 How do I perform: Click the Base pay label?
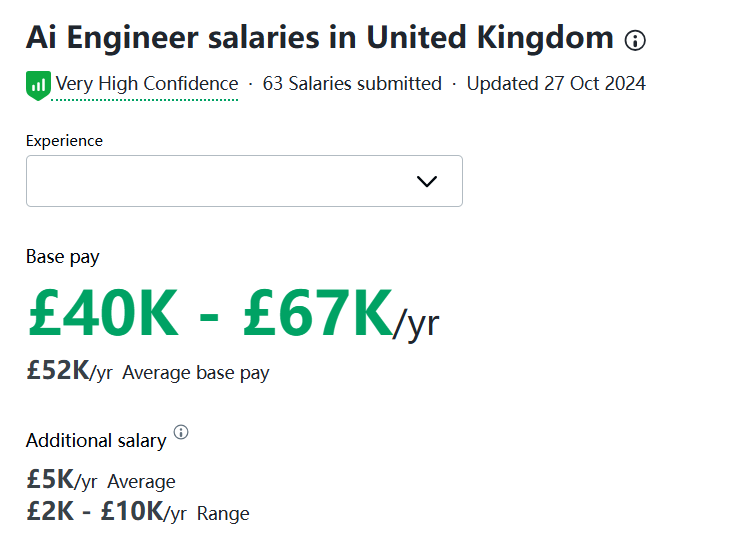coord(63,257)
